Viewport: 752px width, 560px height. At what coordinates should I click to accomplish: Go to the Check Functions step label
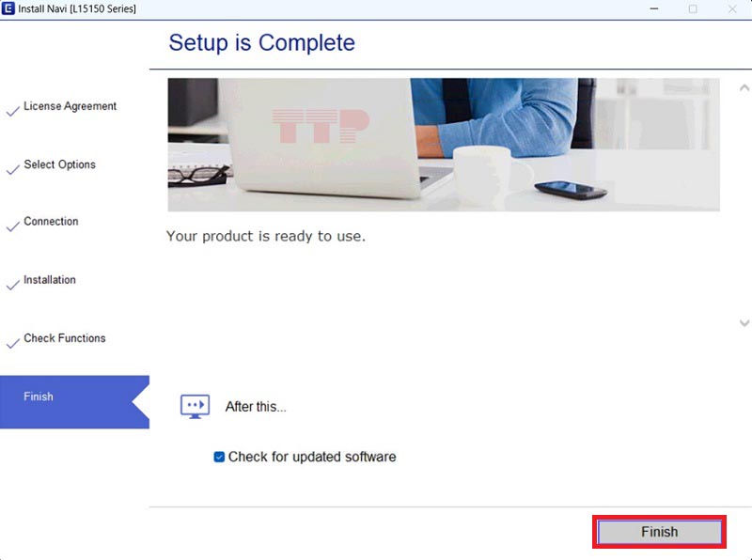(x=65, y=338)
